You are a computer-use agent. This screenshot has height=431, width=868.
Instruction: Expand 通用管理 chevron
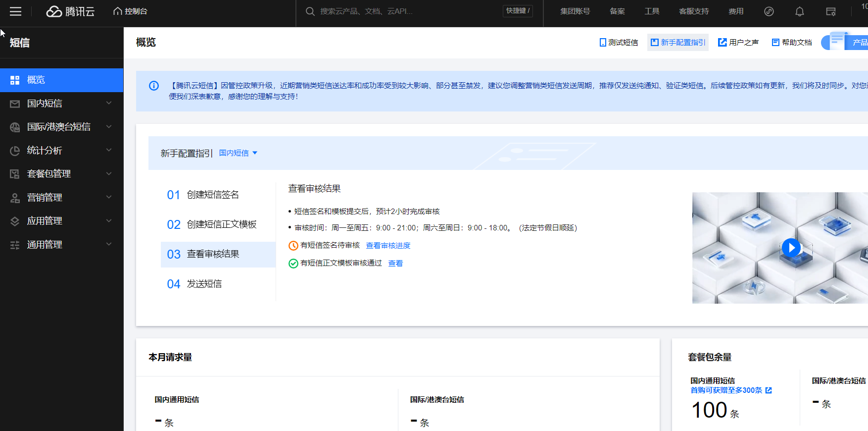point(109,244)
